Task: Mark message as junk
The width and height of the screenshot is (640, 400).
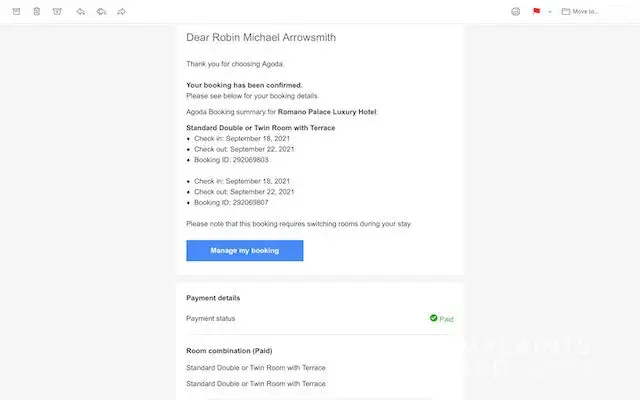Action: click(x=57, y=12)
